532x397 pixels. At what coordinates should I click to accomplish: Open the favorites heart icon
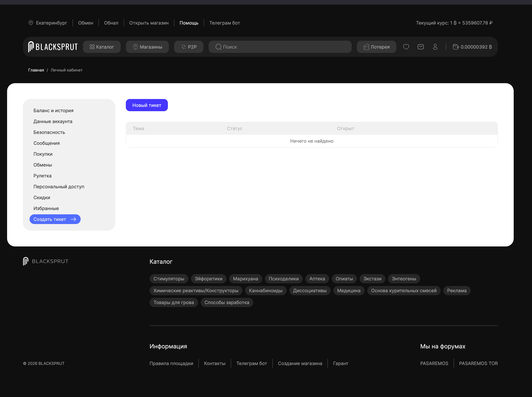pyautogui.click(x=406, y=47)
